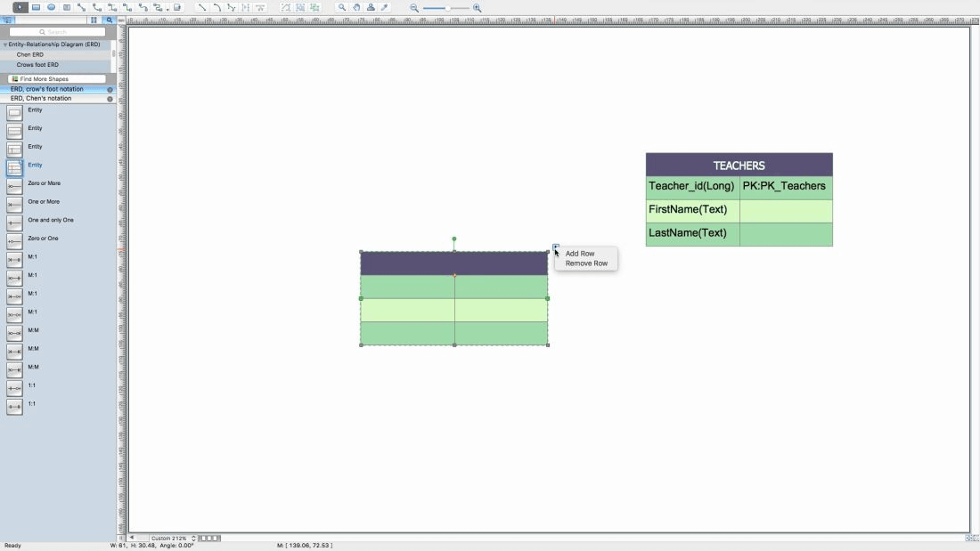The image size is (980, 551).
Task: Click into the library Search field
Action: pos(58,32)
